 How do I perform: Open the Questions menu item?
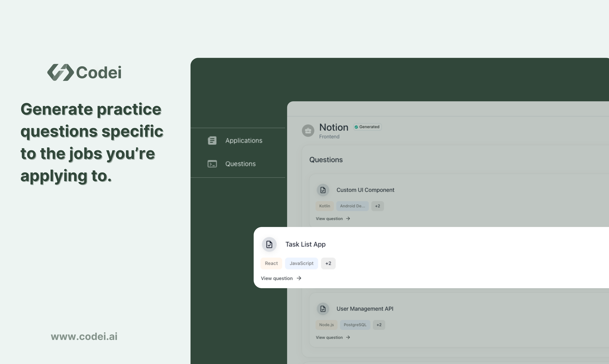click(240, 164)
